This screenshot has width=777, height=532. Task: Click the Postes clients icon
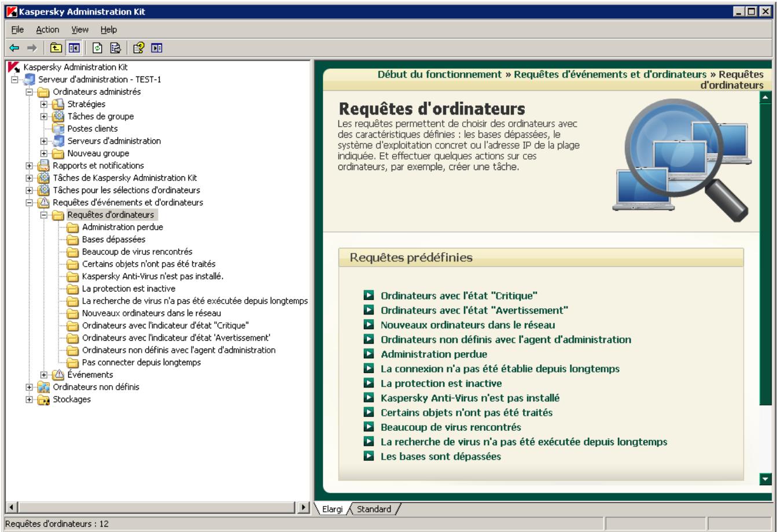coord(58,128)
